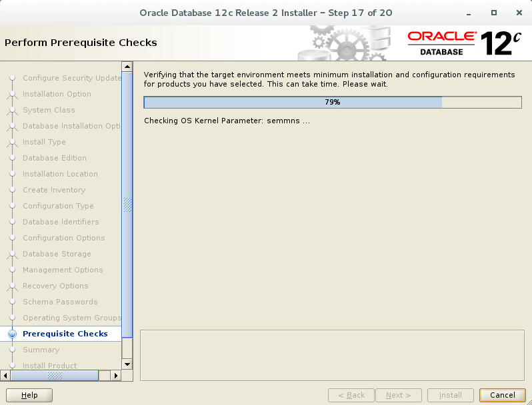Click the sidebar vertical scrollbar thumb
The width and height of the screenshot is (532, 405).
(x=127, y=204)
